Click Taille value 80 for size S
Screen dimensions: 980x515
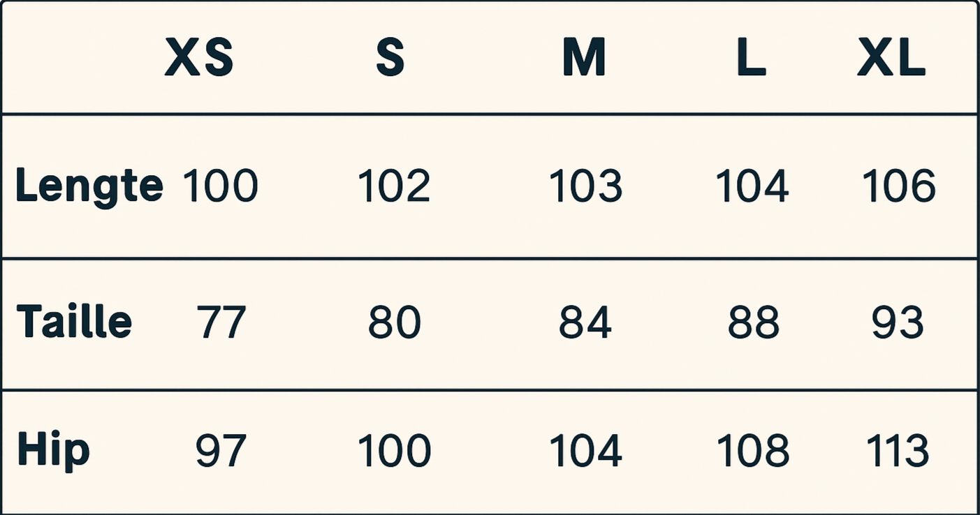tap(395, 322)
